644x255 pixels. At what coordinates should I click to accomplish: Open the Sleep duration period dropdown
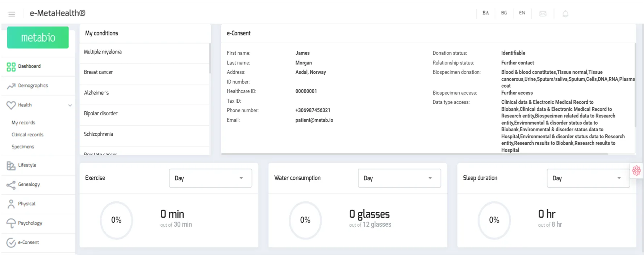(588, 178)
